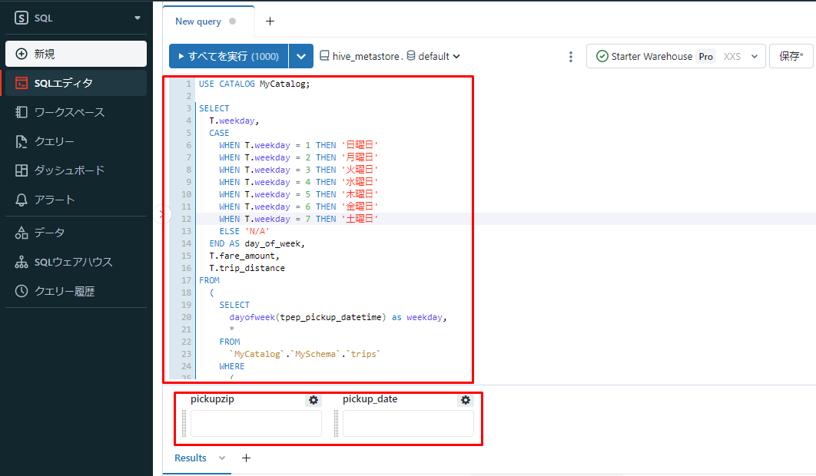Expand the run options dropdown arrow
Screen dimensions: 816x476
(301, 57)
